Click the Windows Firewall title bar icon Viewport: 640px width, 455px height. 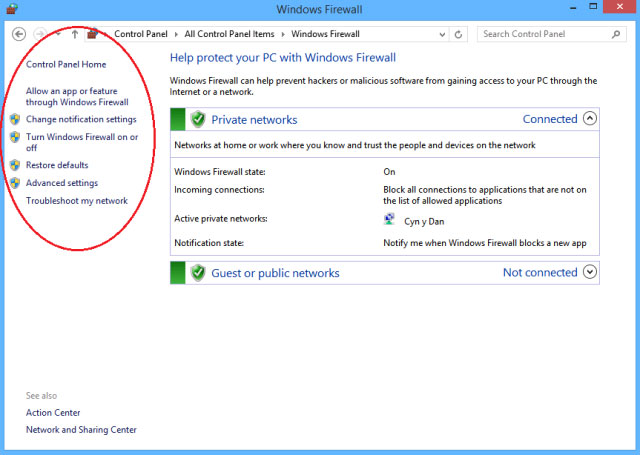click(x=12, y=9)
